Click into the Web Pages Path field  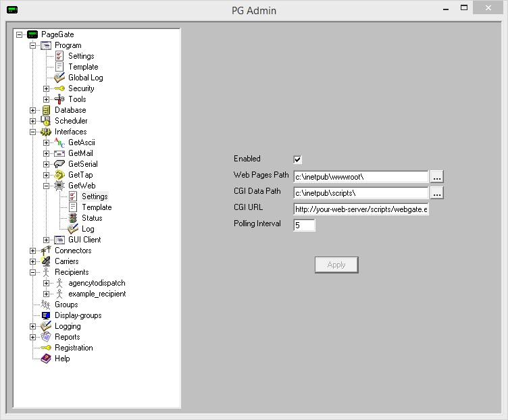(x=361, y=177)
